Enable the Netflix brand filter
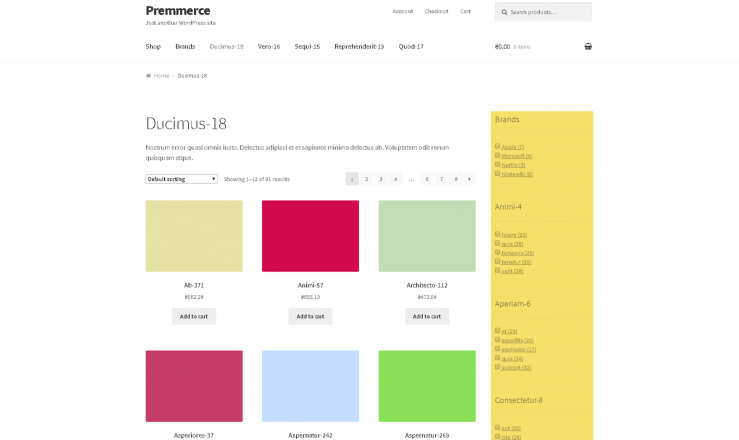This screenshot has height=440, width=739. [x=497, y=164]
